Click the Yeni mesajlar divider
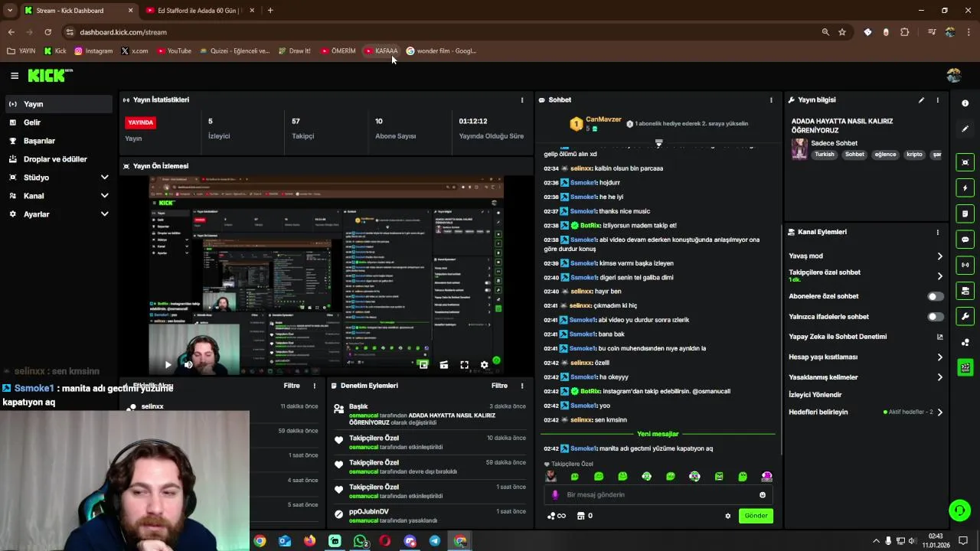 point(658,434)
